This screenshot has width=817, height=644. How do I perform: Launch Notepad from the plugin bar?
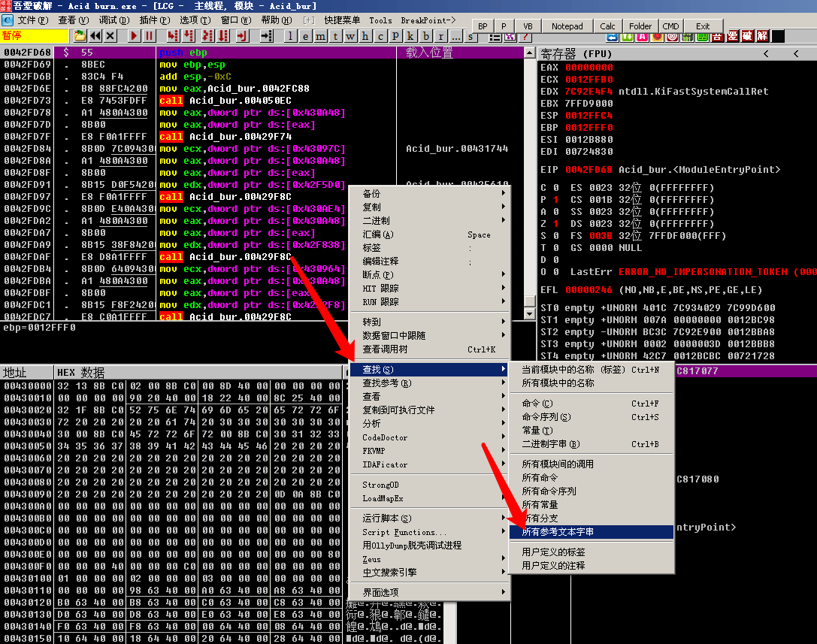567,26
